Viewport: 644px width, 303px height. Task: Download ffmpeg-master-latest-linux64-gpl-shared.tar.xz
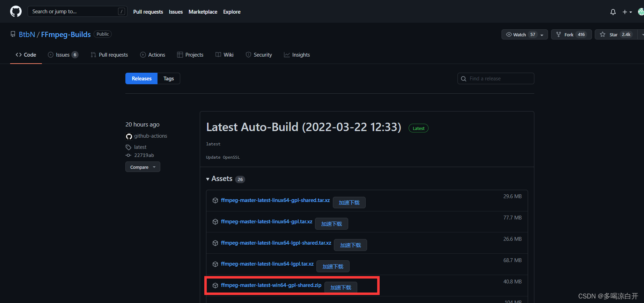coord(275,200)
